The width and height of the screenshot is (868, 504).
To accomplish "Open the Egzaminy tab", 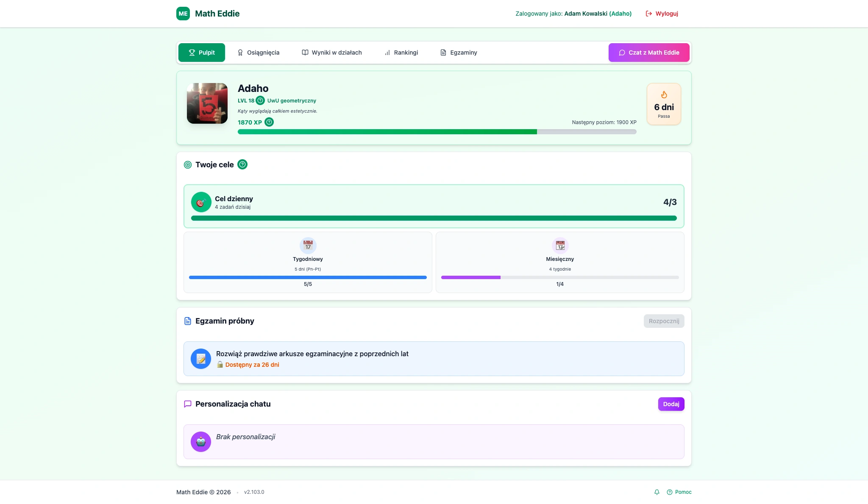I will coord(459,53).
